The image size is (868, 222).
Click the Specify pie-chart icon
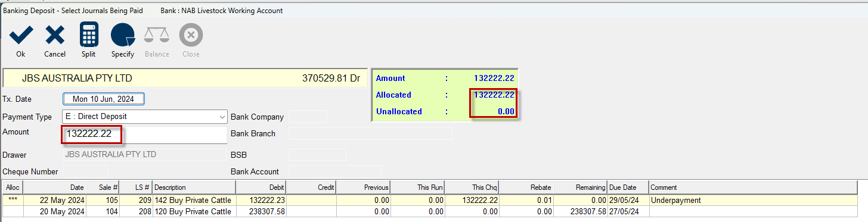pos(123,35)
